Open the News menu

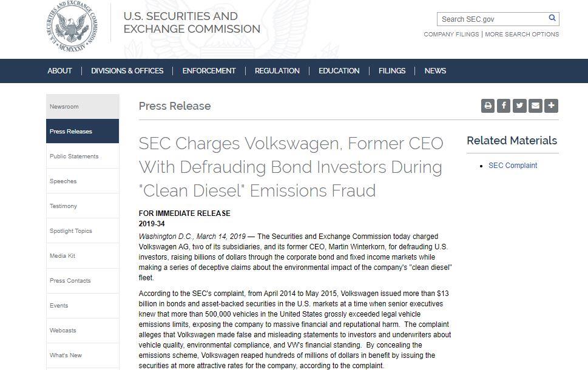click(435, 71)
